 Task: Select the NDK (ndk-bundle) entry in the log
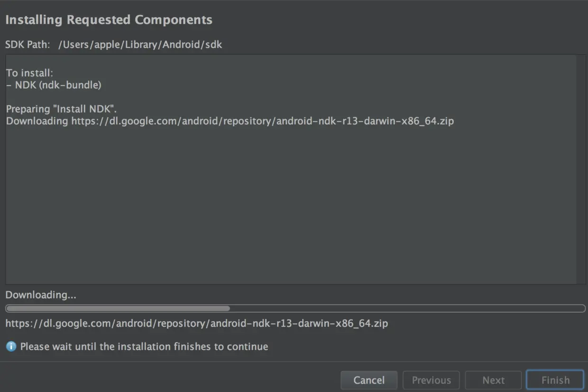54,85
